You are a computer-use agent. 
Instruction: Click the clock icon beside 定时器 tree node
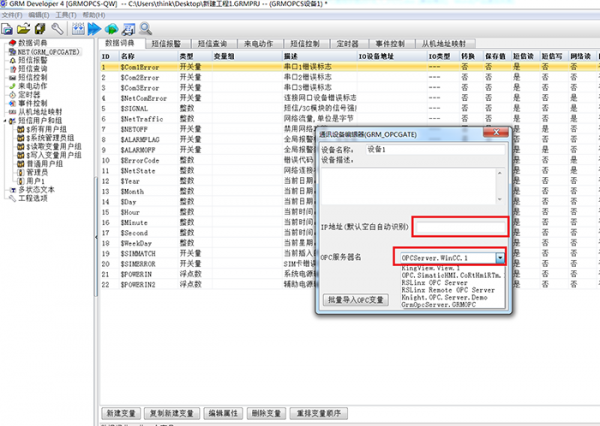pyautogui.click(x=12, y=95)
